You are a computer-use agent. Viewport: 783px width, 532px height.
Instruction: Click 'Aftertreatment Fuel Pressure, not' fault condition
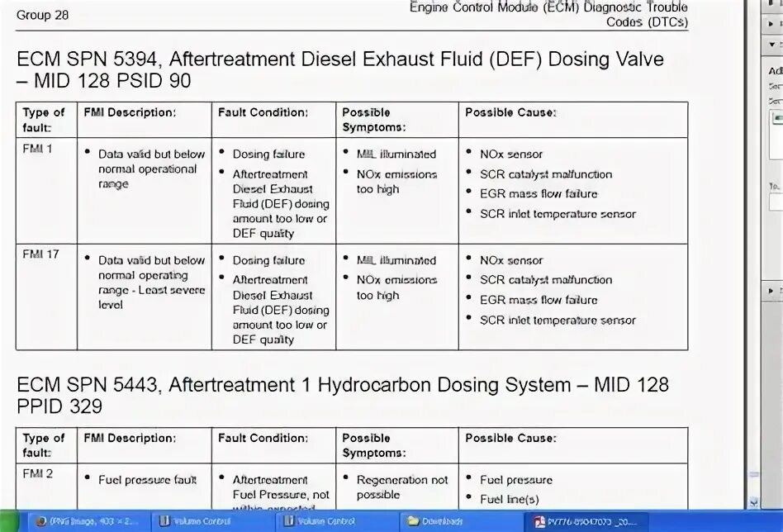(281, 487)
